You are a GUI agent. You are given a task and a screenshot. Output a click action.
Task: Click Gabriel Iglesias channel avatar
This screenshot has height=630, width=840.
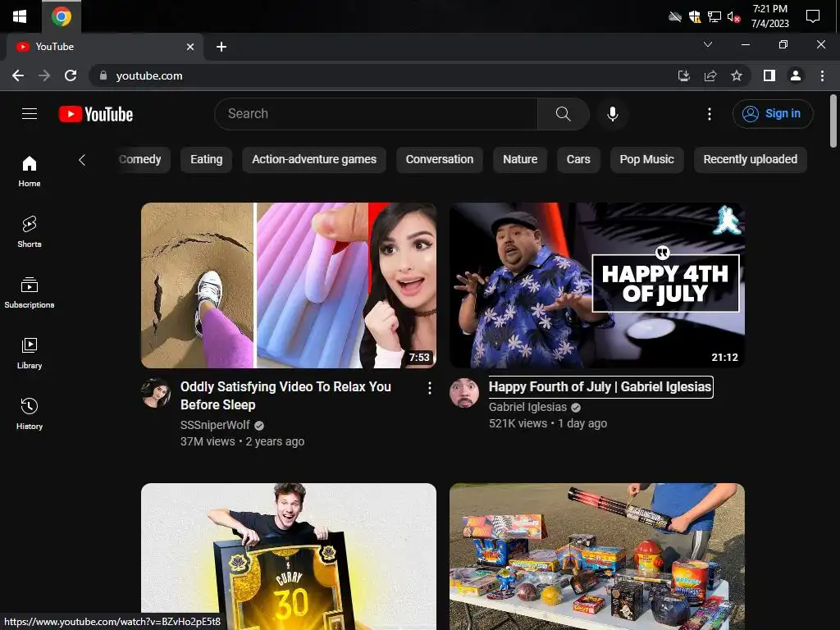[464, 393]
